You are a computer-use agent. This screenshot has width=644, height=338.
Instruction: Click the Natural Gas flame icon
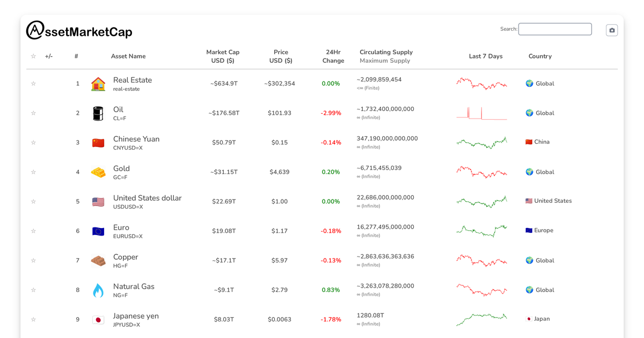pos(98,290)
